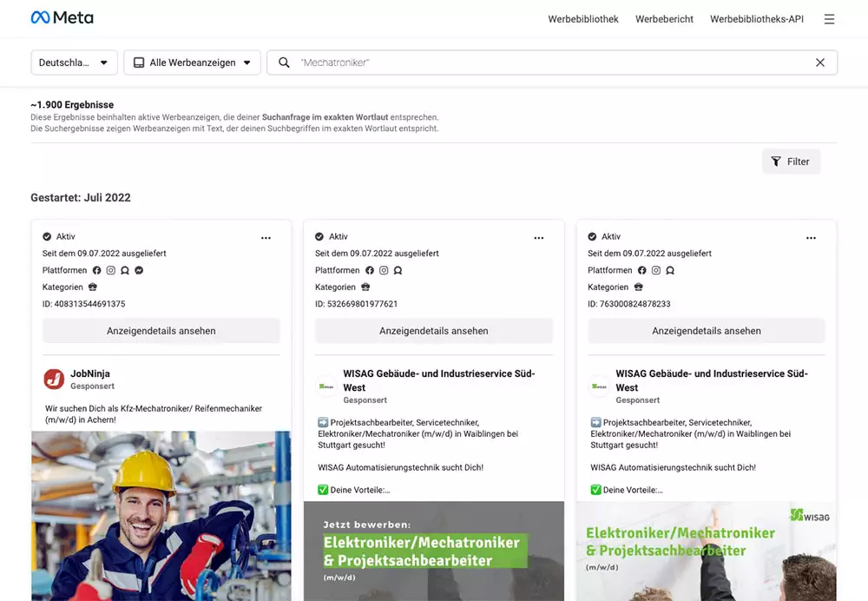Image resolution: width=868 pixels, height=601 pixels.
Task: Open JobNinja worker in yellow helmet image
Action: point(161,516)
